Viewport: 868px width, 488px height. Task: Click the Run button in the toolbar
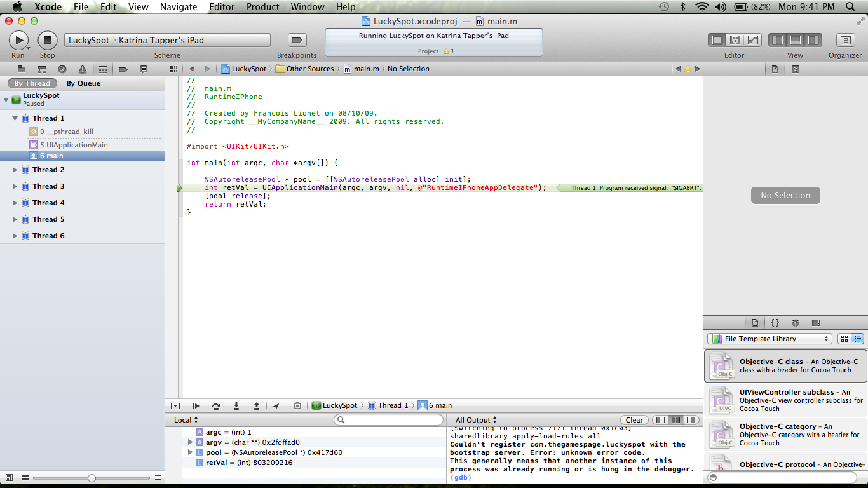click(18, 40)
